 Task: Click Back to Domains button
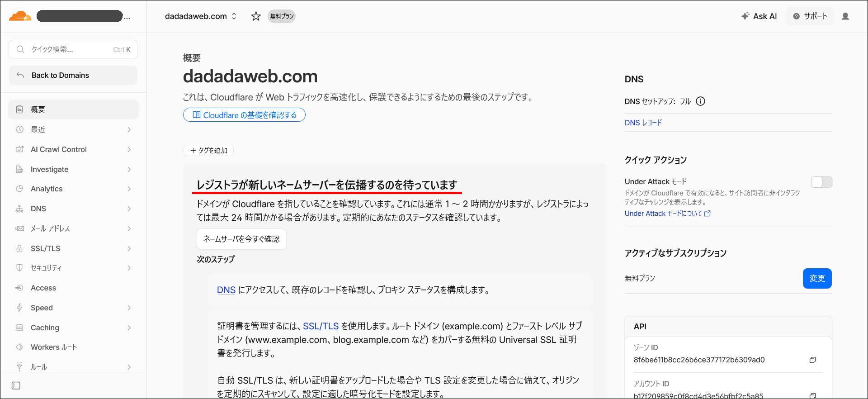tap(73, 75)
